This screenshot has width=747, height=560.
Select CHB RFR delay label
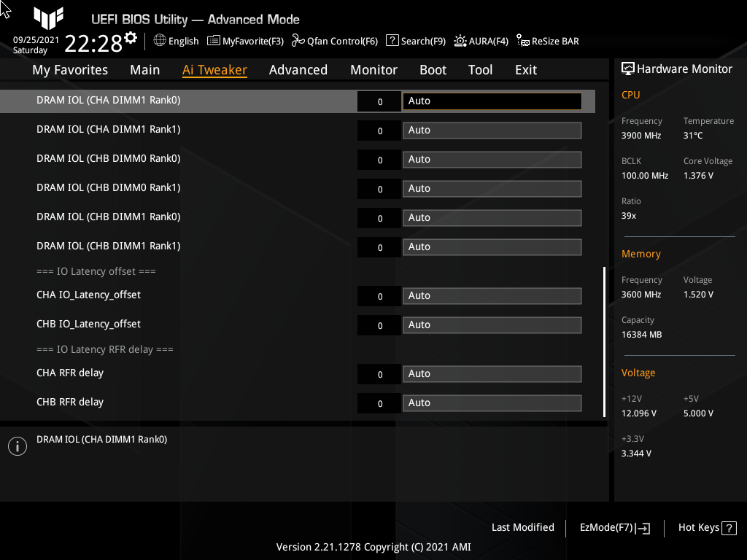point(70,402)
